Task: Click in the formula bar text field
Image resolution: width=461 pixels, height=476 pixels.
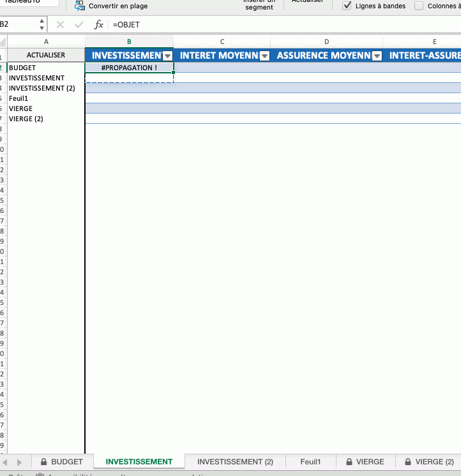Action: pyautogui.click(x=281, y=25)
